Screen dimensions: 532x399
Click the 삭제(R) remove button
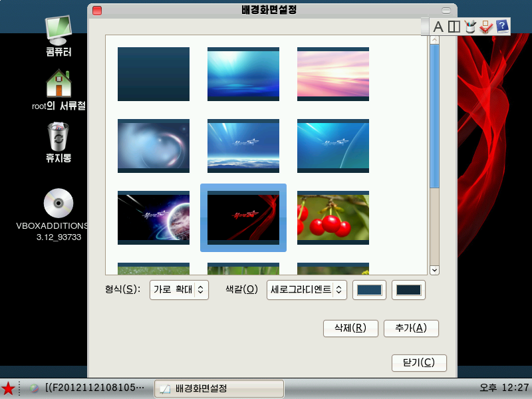click(x=350, y=328)
